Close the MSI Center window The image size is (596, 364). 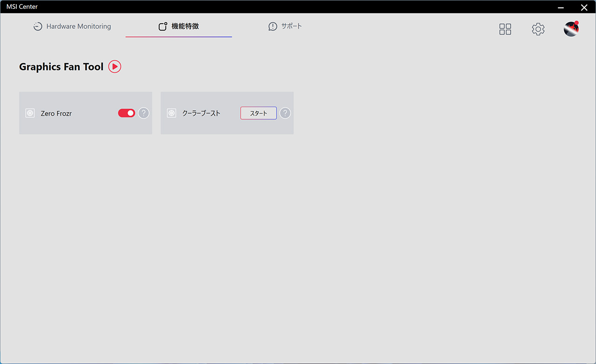(584, 7)
